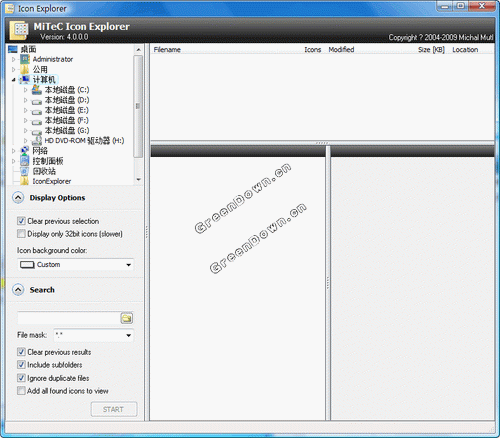The image size is (500, 438).
Task: Collapse the Display Options section
Action: pyautogui.click(x=18, y=198)
